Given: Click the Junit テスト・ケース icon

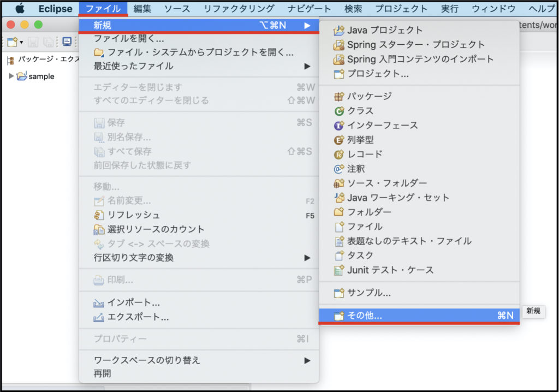Looking at the screenshot, I should [338, 270].
